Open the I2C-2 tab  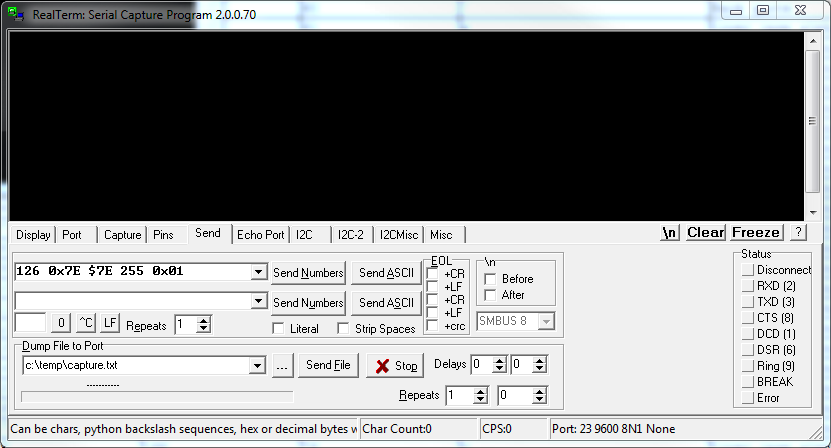click(x=351, y=235)
